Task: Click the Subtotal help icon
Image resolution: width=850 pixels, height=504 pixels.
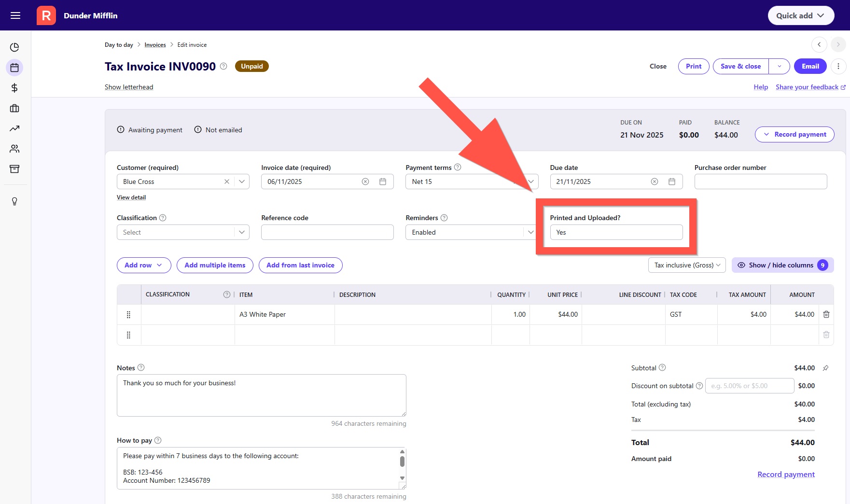Action: [662, 367]
